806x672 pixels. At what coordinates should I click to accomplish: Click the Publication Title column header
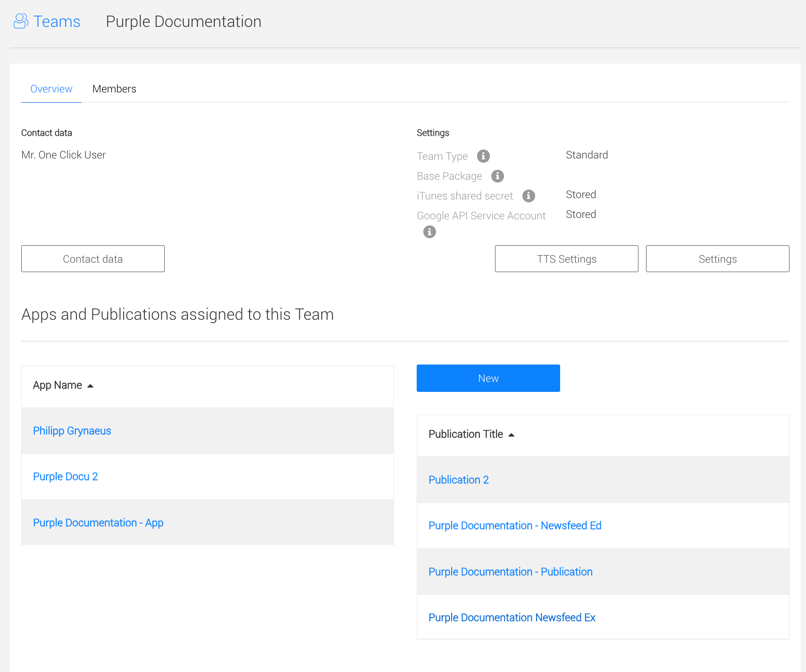pos(466,434)
